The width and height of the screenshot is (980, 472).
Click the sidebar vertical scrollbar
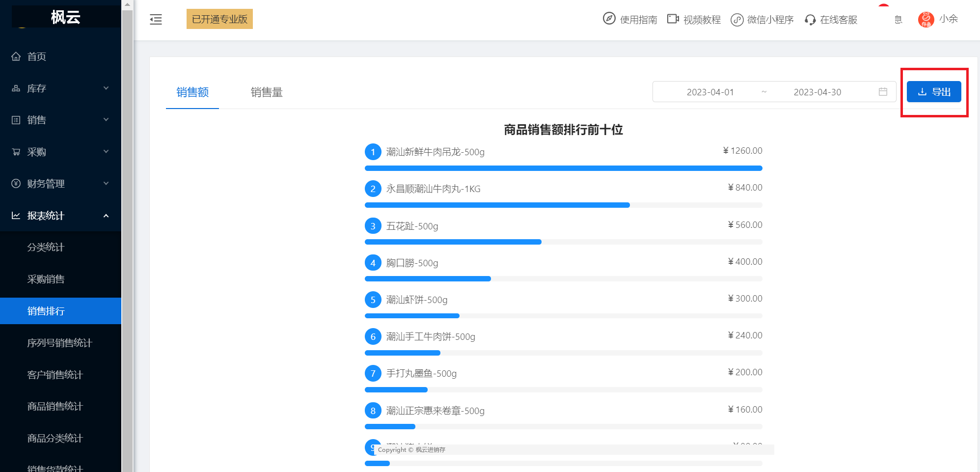point(127,241)
